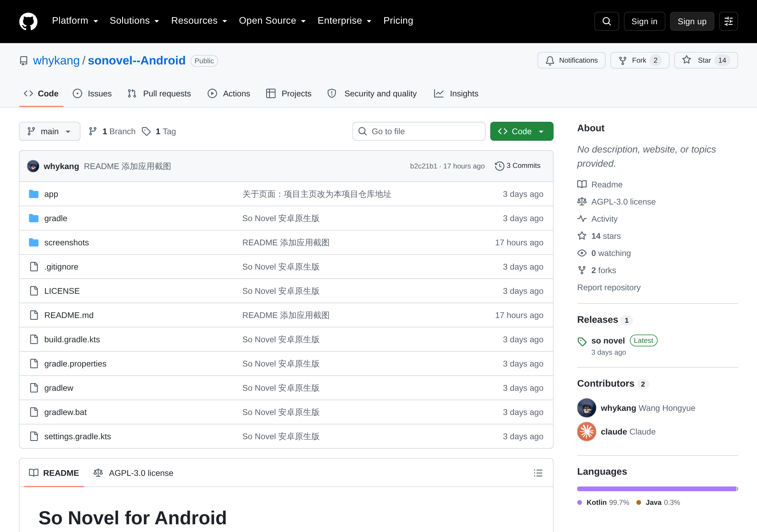
Task: Click the Java 0.3% language entry
Action: click(x=658, y=503)
